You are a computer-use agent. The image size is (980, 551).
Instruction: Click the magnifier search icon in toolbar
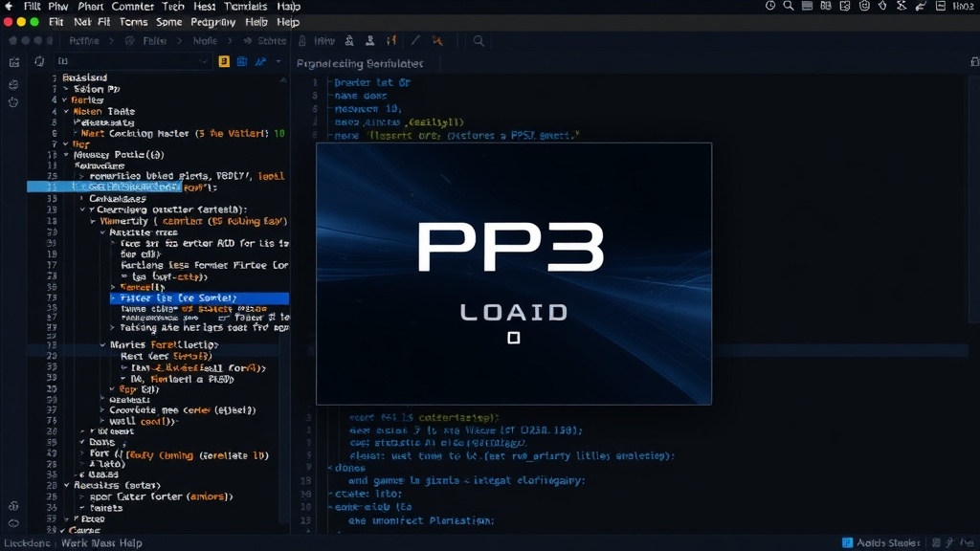coord(479,41)
